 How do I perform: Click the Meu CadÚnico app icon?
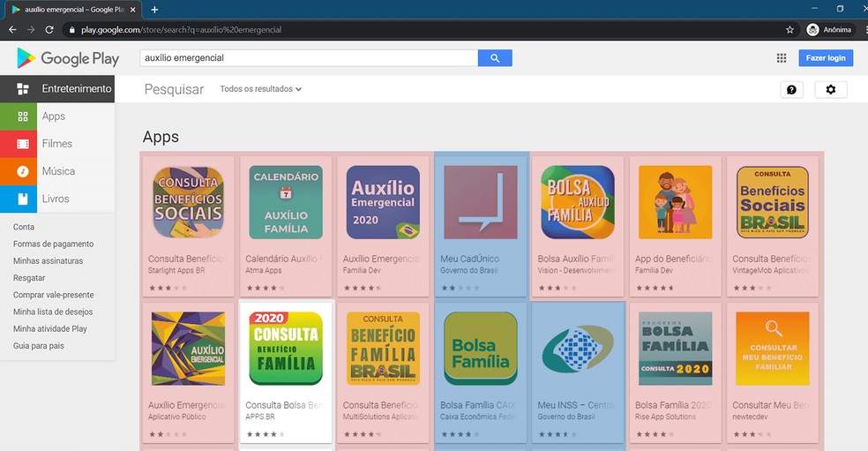pyautogui.click(x=481, y=202)
